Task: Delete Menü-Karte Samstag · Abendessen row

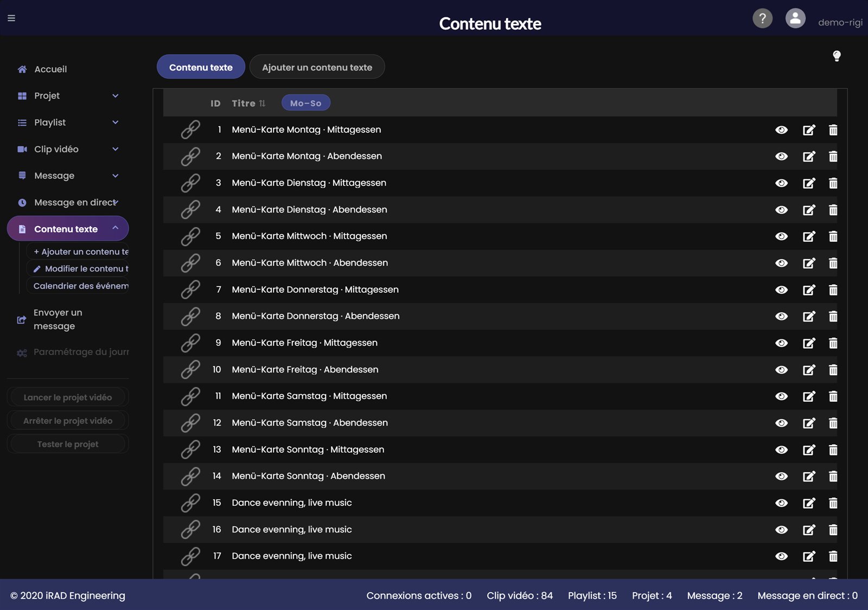Action: (x=833, y=423)
